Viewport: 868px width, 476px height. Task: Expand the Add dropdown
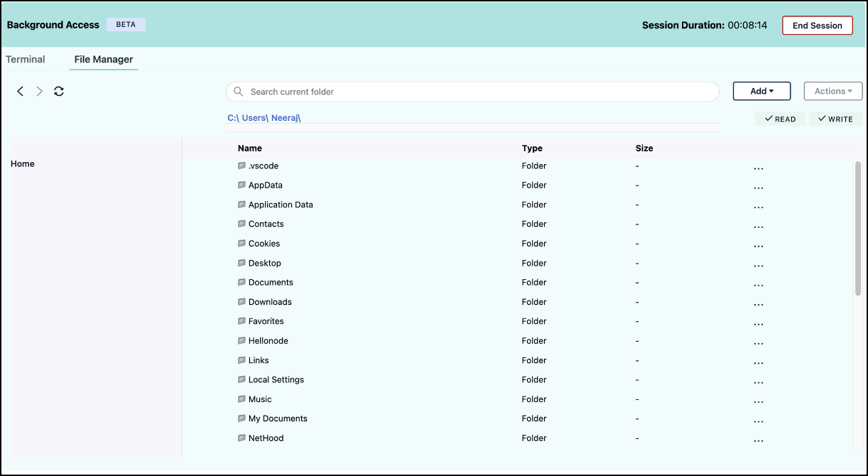pyautogui.click(x=761, y=91)
